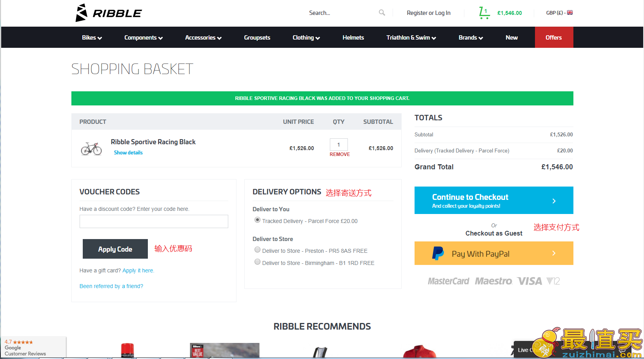Click the Ribble Sportive Racing Black product name
The width and height of the screenshot is (644, 359).
coord(153,142)
